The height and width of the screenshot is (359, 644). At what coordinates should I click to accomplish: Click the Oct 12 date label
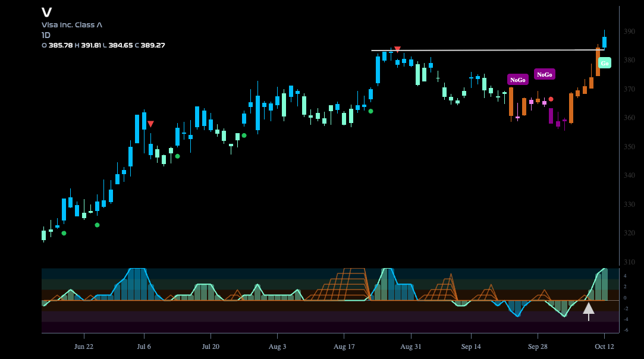(604, 347)
